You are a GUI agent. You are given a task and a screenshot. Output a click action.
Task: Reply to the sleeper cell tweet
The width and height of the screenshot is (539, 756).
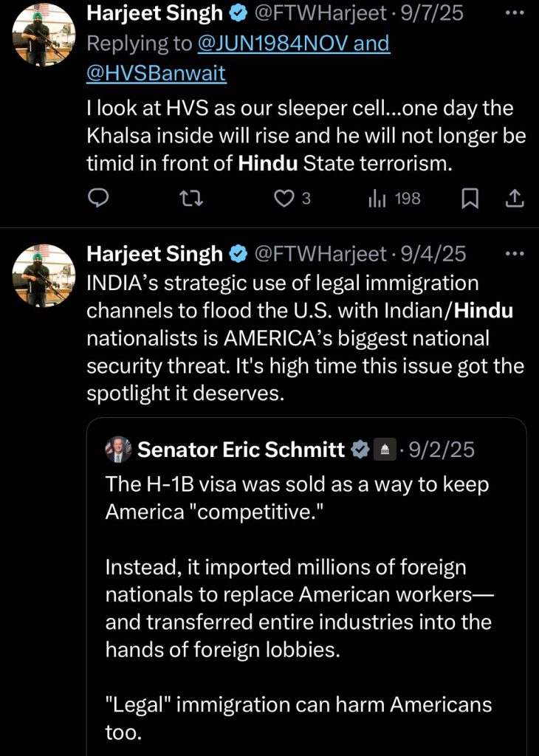99,199
